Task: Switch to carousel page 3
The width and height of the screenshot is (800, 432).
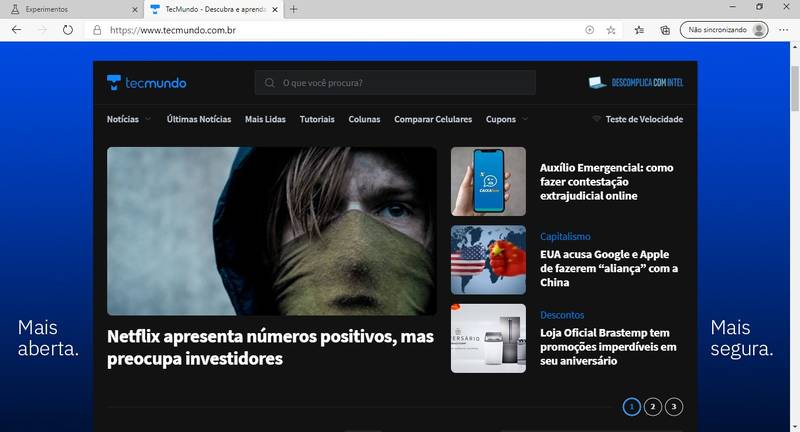Action: click(x=674, y=406)
